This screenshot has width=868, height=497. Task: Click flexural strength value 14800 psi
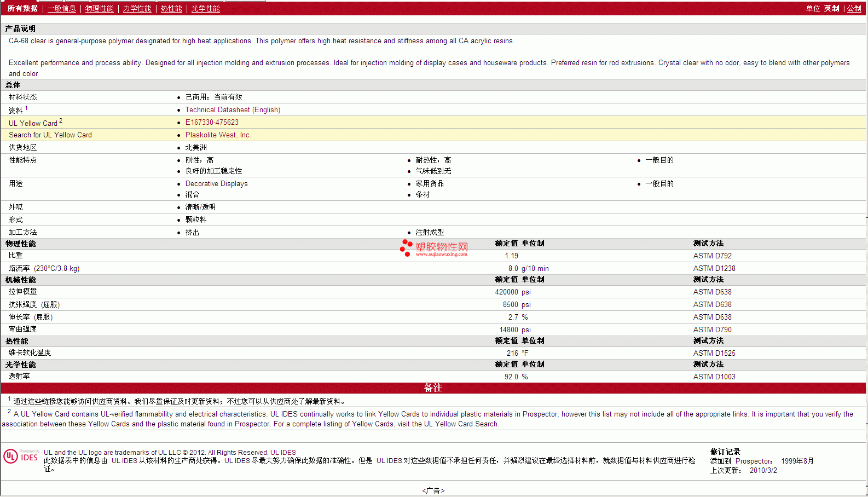coord(515,330)
